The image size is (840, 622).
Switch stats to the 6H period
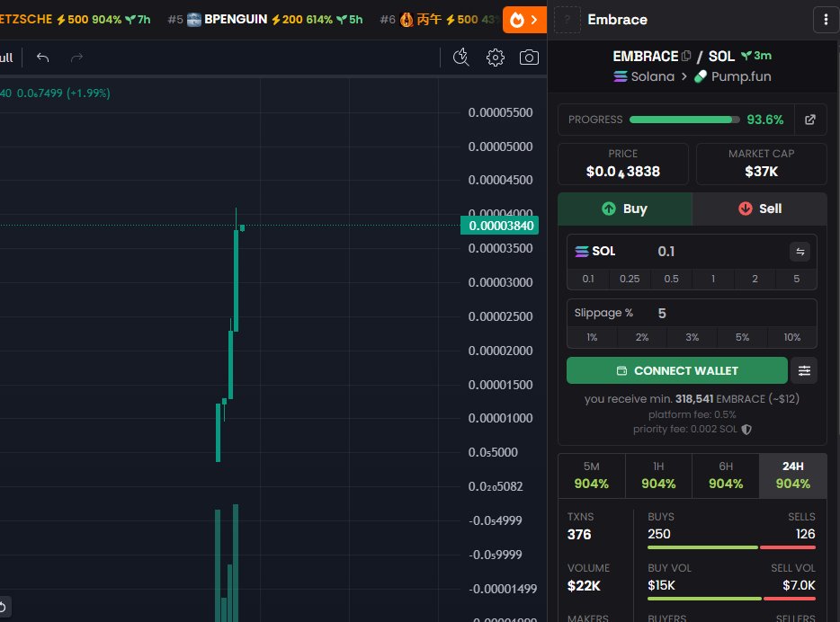[x=726, y=475]
